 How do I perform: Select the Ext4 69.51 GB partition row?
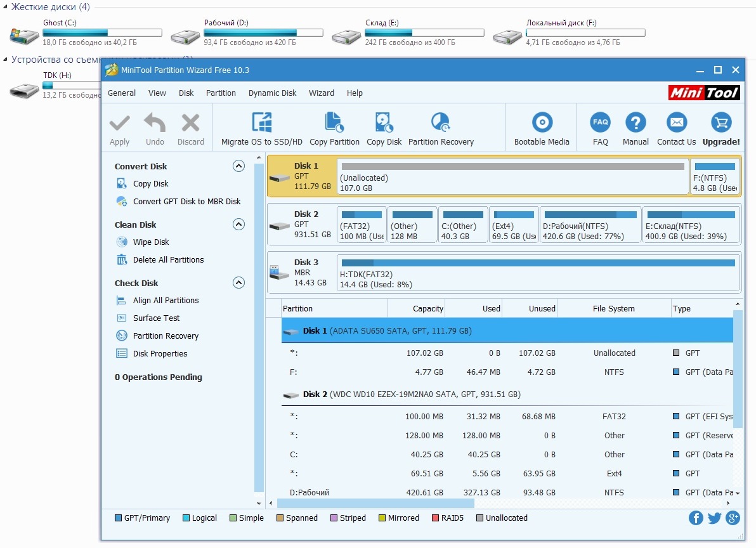pyautogui.click(x=507, y=474)
